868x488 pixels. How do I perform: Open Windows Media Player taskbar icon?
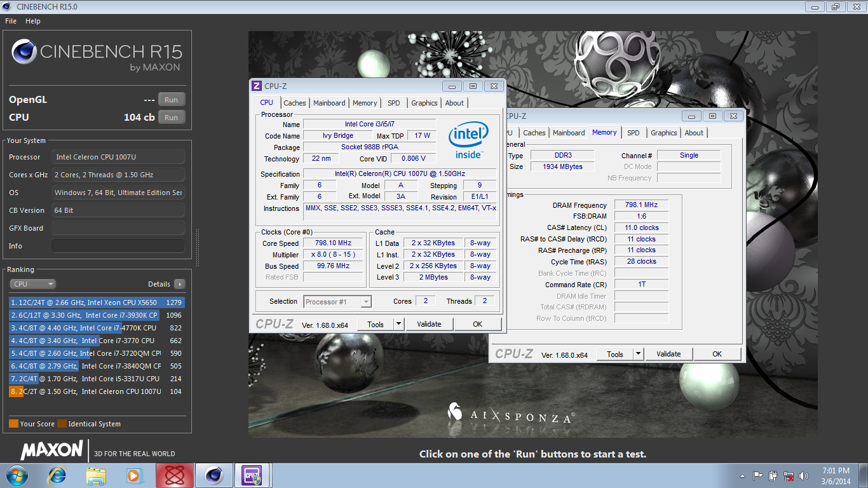pos(135,475)
